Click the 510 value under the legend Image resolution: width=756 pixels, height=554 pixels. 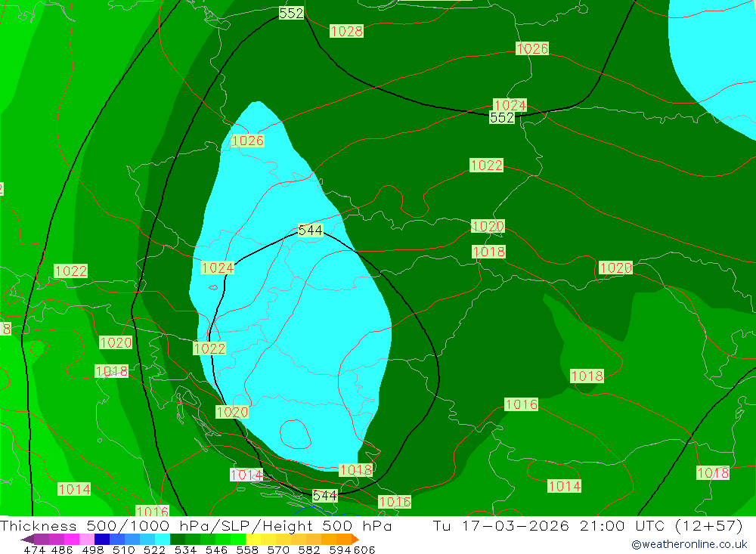(x=123, y=550)
